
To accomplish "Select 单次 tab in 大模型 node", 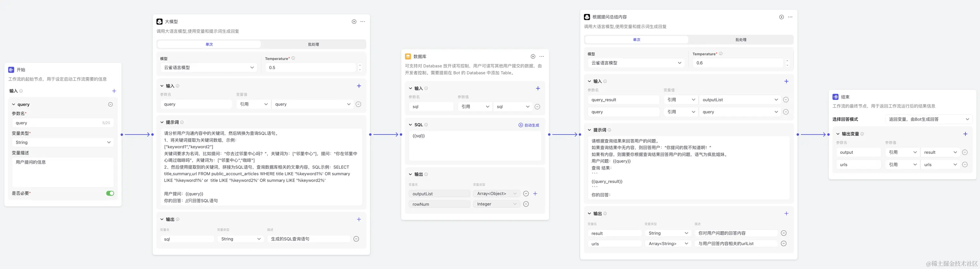I will point(209,44).
